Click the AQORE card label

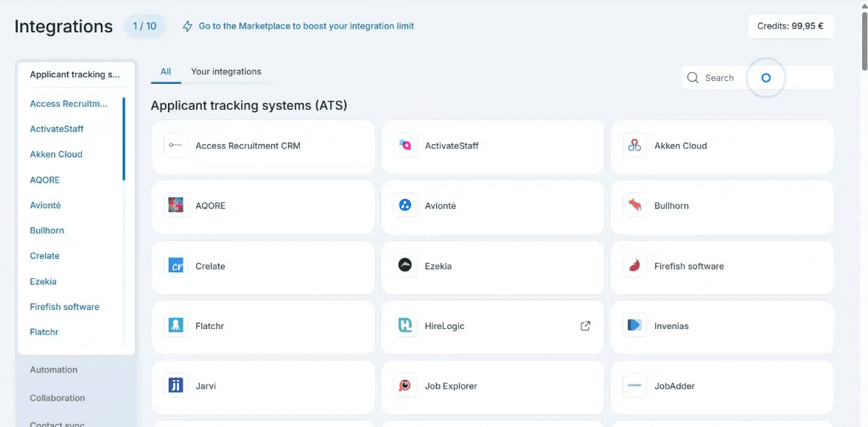(x=210, y=205)
